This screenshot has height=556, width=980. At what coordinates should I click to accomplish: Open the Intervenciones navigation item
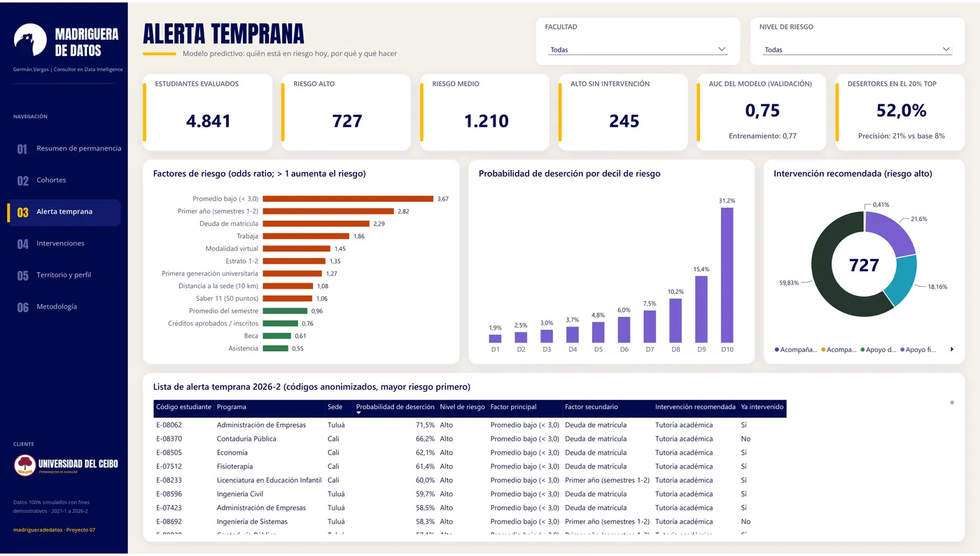[64, 243]
